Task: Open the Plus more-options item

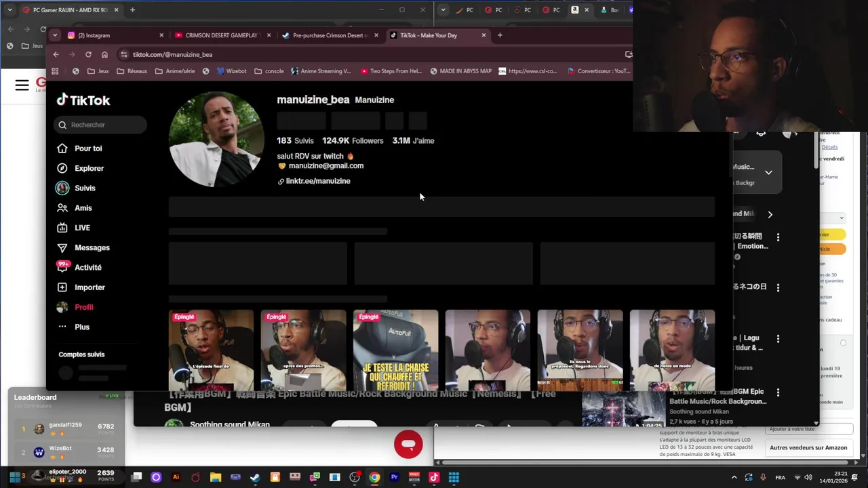Action: pyautogui.click(x=73, y=327)
